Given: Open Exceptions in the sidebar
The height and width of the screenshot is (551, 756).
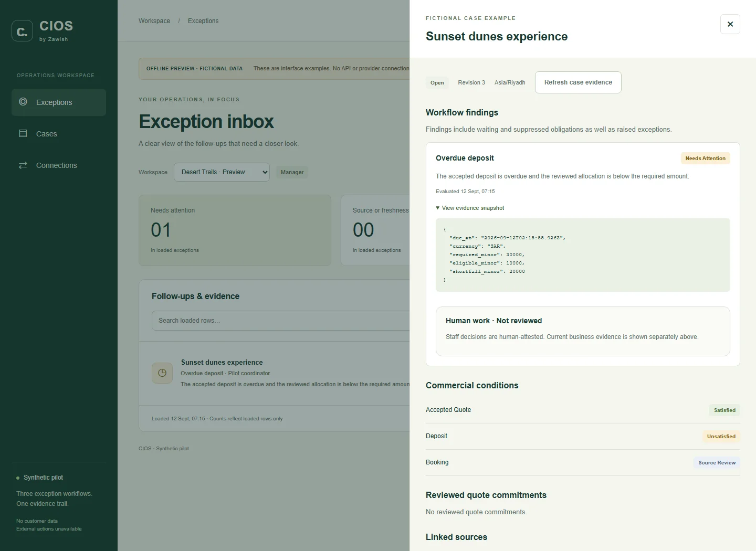Looking at the screenshot, I should 59,102.
